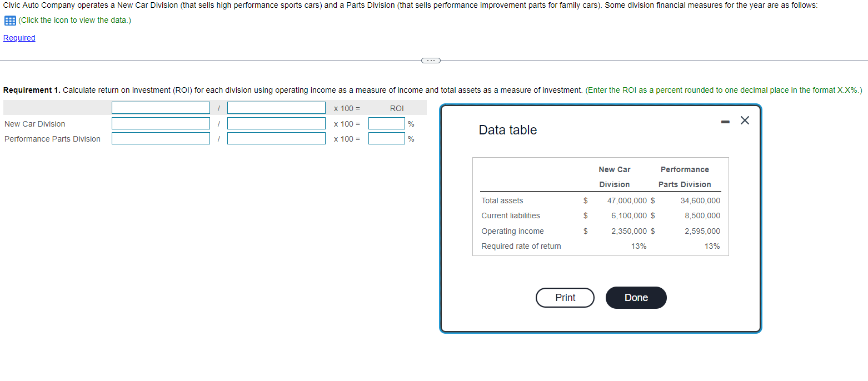The height and width of the screenshot is (381, 868).
Task: Click the Total assets value for New Car Division
Action: tap(627, 200)
